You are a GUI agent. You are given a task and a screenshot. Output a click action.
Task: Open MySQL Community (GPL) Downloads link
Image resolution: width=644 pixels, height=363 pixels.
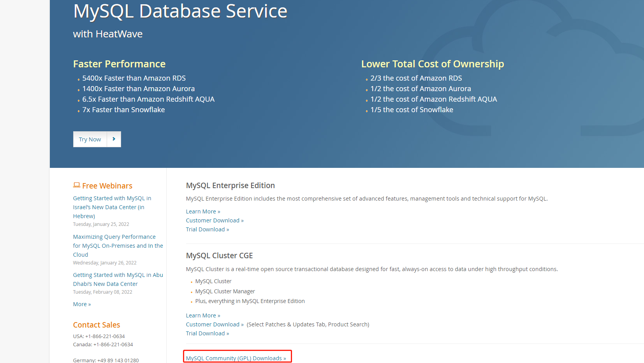(236, 358)
